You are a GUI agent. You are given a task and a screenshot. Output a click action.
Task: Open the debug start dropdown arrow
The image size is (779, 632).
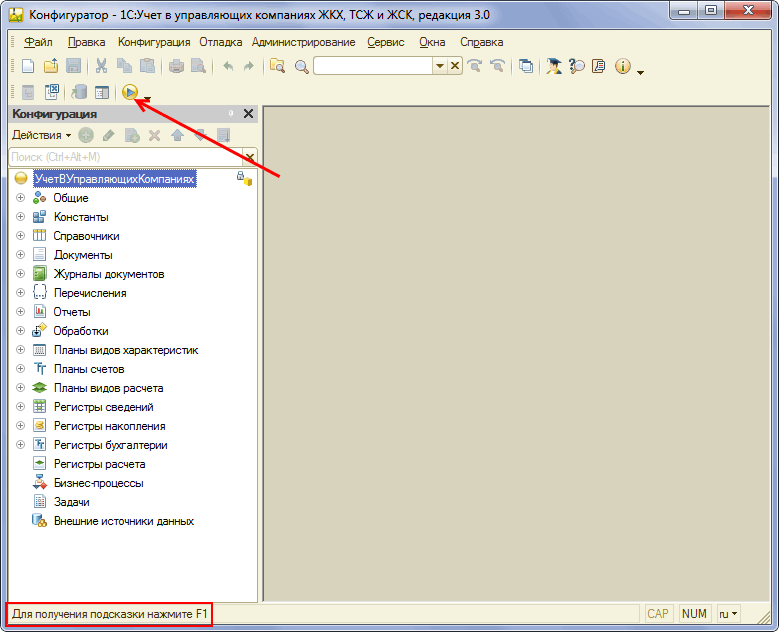click(147, 98)
